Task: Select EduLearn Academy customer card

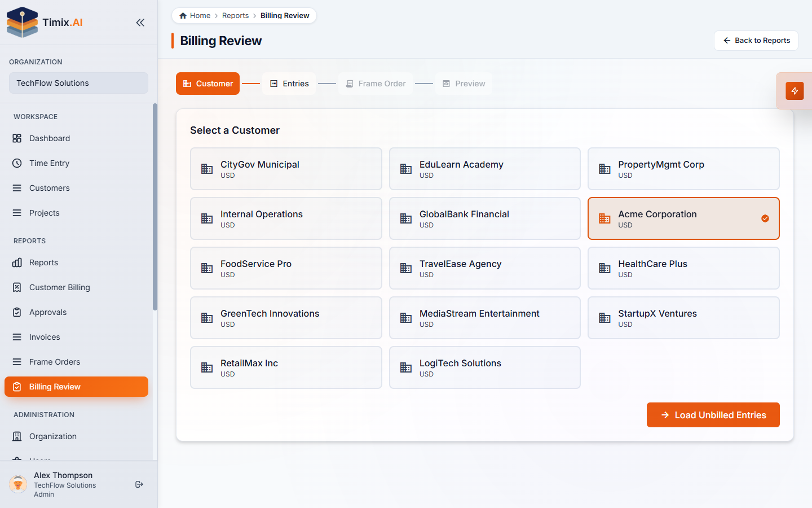Action: [485, 169]
